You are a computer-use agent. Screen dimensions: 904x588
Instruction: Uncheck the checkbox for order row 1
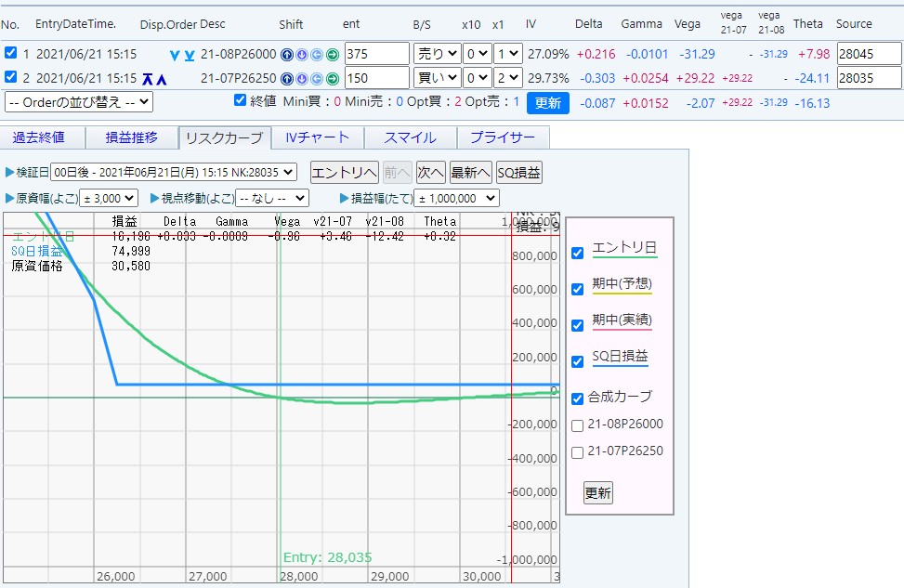click(10, 52)
